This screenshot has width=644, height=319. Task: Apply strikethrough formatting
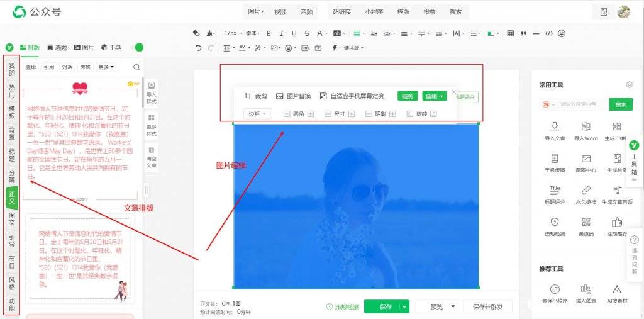(x=307, y=34)
